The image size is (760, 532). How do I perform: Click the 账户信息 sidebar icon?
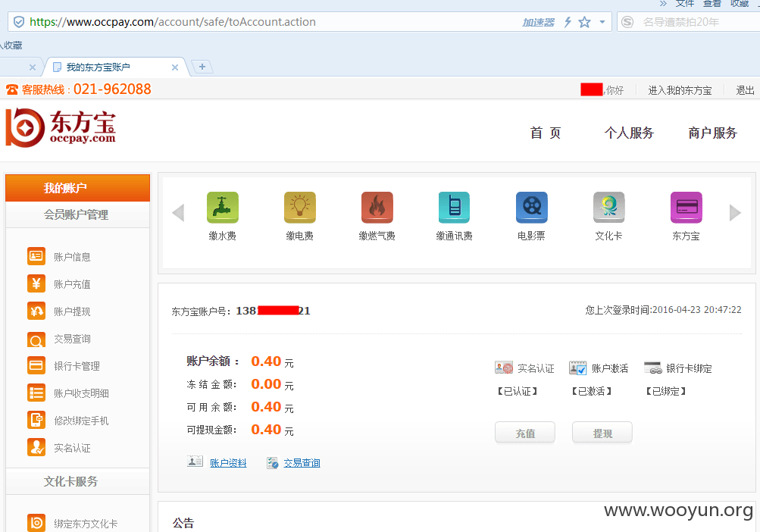36,256
